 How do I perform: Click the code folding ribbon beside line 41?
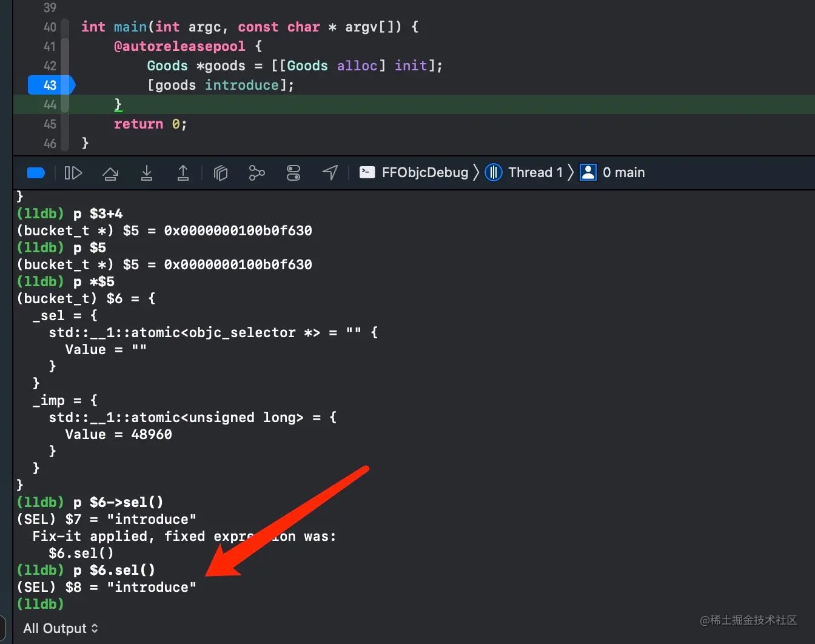[65, 46]
